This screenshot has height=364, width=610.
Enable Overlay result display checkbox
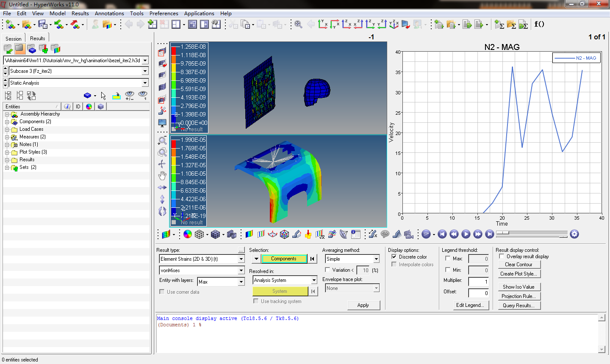tap(502, 256)
